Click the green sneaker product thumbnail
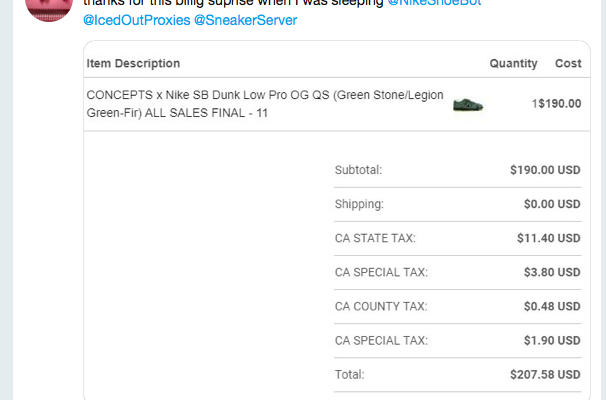The width and height of the screenshot is (606, 400). 468,104
